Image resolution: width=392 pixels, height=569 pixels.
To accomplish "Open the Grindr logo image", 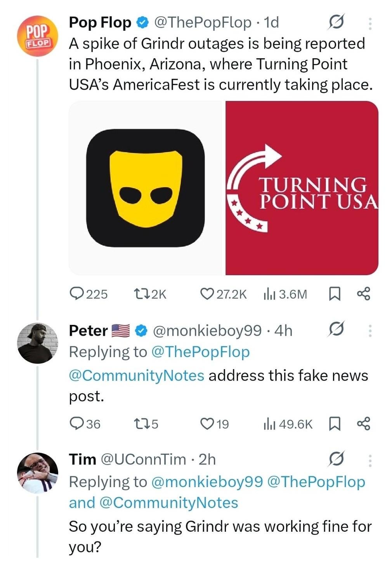I will [146, 188].
